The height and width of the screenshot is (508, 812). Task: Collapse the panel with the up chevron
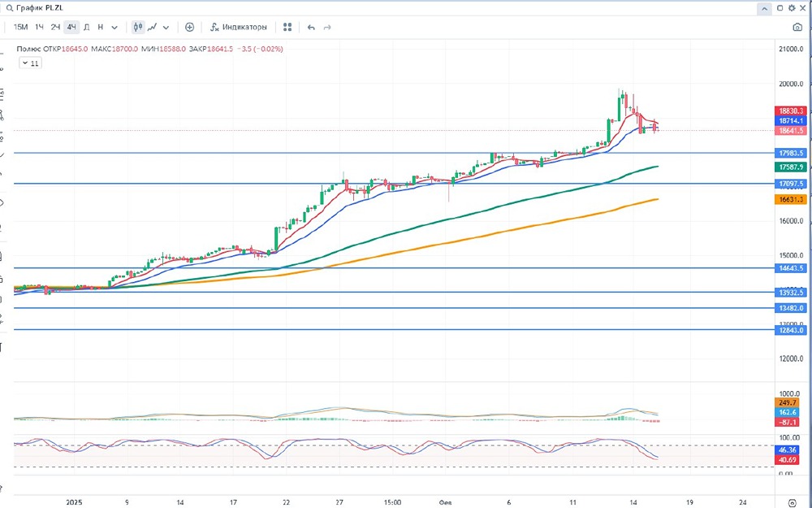pos(764,8)
